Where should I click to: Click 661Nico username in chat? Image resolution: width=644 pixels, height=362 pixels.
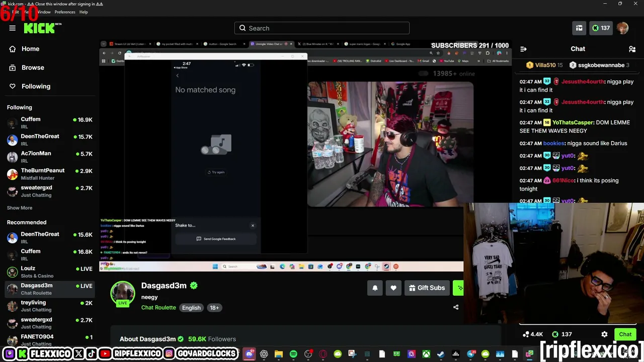click(563, 180)
